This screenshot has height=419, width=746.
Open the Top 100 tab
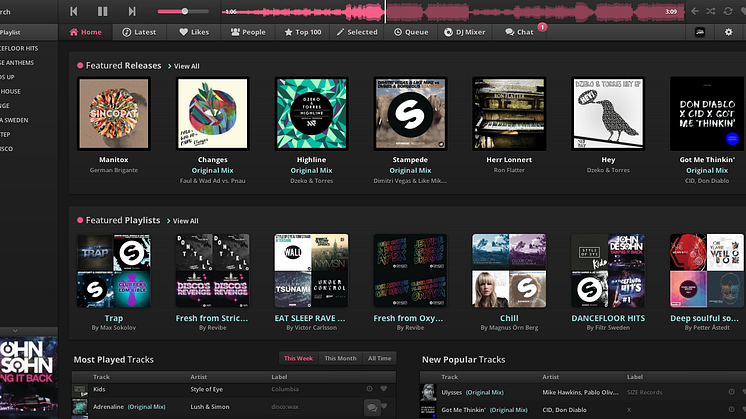click(x=303, y=32)
